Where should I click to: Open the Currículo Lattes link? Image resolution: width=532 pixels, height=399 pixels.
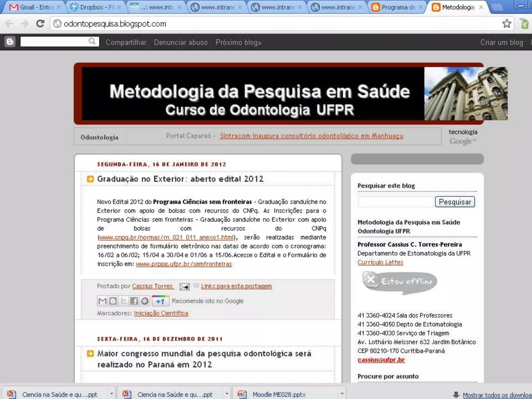[380, 262]
